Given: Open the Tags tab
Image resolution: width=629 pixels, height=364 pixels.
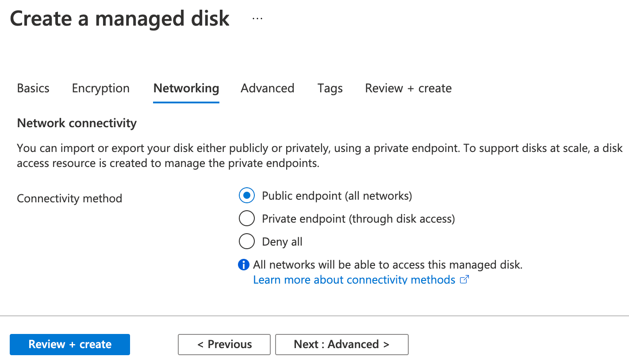Looking at the screenshot, I should click(x=330, y=88).
